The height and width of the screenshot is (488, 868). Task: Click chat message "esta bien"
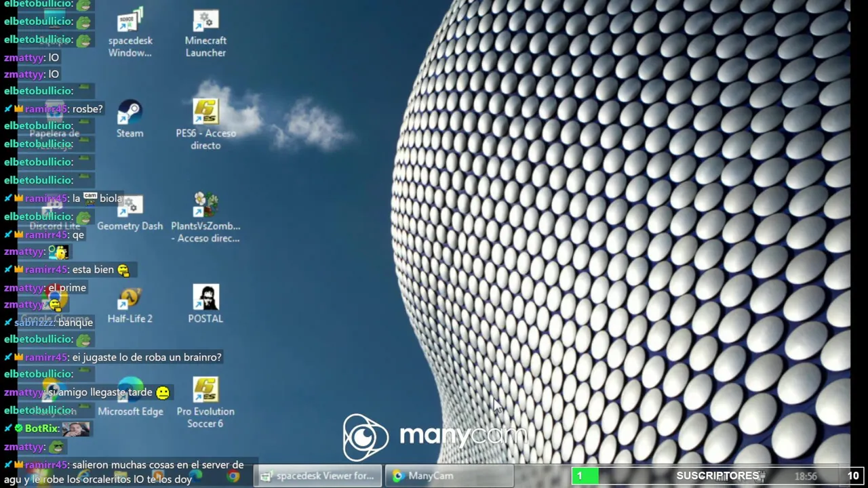click(x=93, y=270)
